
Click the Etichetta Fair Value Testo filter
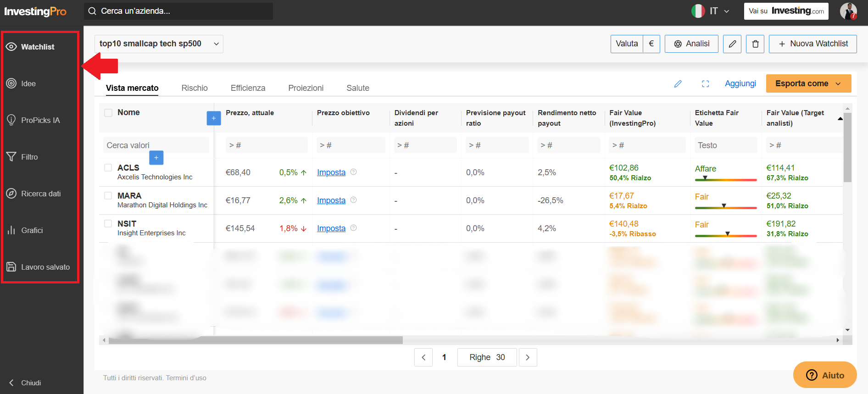[x=726, y=145]
